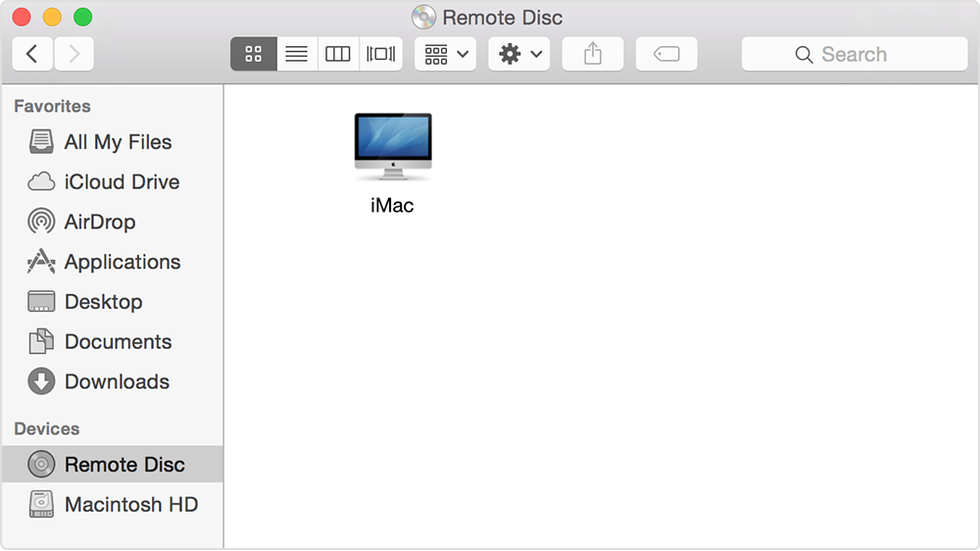This screenshot has width=980, height=551.
Task: Go back with the left arrow button
Action: click(x=32, y=54)
